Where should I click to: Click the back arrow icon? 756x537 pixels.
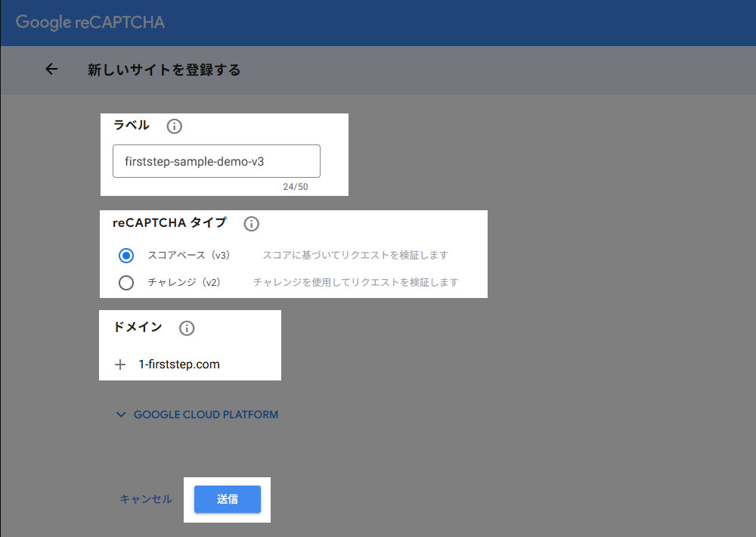click(51, 70)
